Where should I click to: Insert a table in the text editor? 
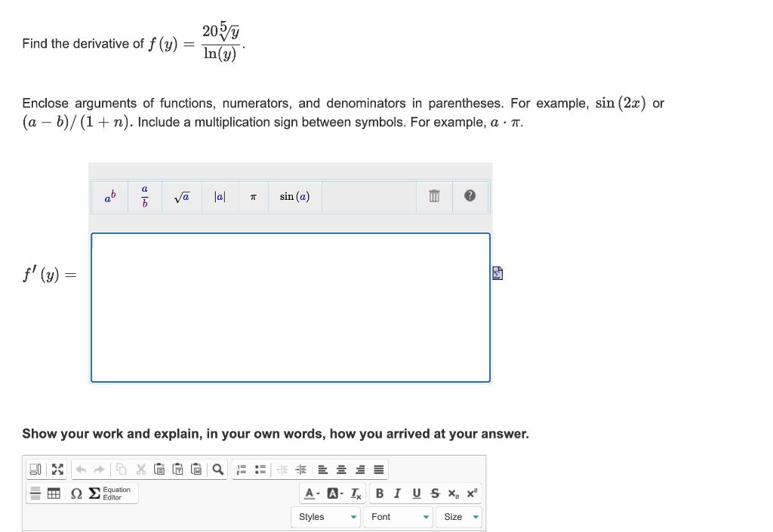pyautogui.click(x=53, y=494)
